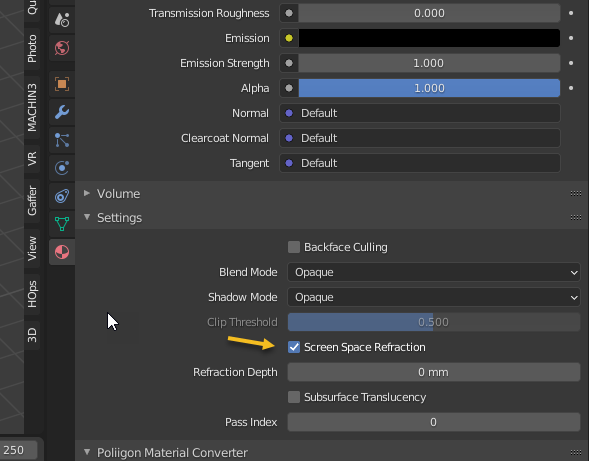Open the Material properties tab icon
The width and height of the screenshot is (589, 461).
click(x=62, y=252)
